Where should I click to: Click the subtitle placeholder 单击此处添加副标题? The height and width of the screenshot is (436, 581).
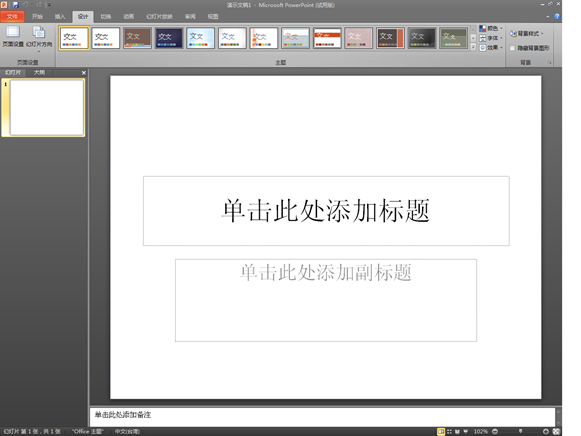click(x=326, y=300)
